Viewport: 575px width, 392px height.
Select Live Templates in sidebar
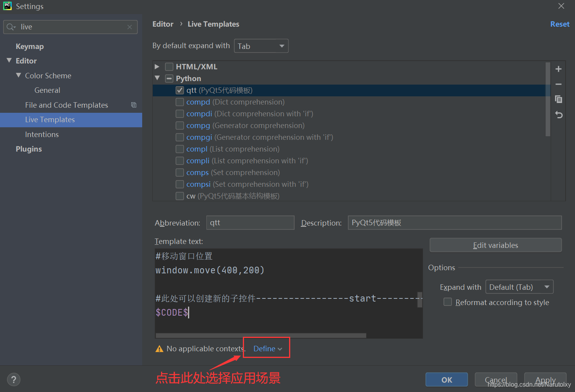(71, 120)
